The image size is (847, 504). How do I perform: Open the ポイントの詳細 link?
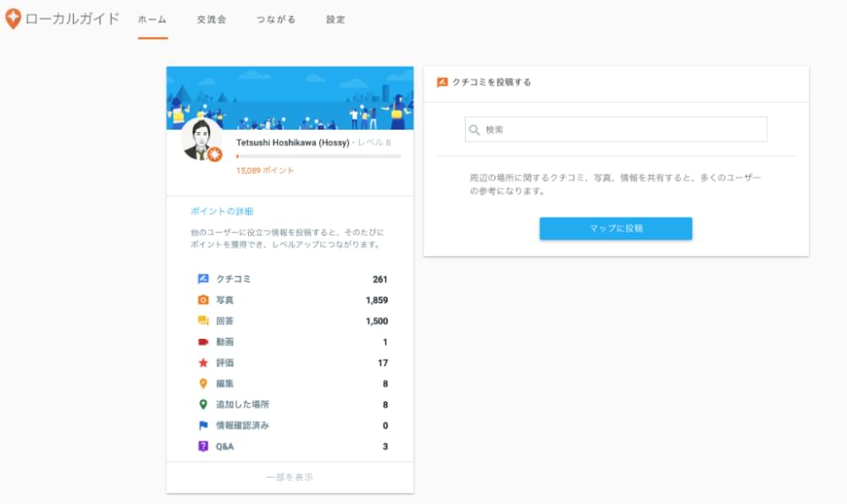point(222,211)
